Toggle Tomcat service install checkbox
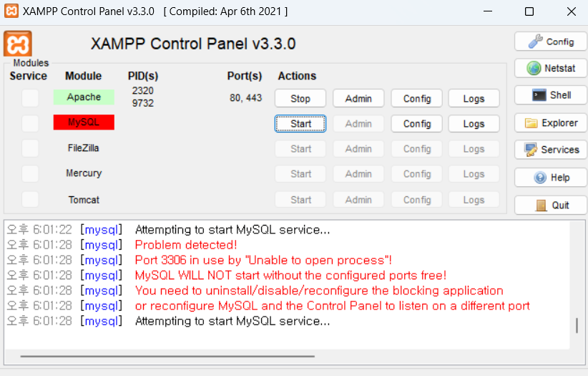Viewport: 588px width, 376px height. (x=30, y=199)
